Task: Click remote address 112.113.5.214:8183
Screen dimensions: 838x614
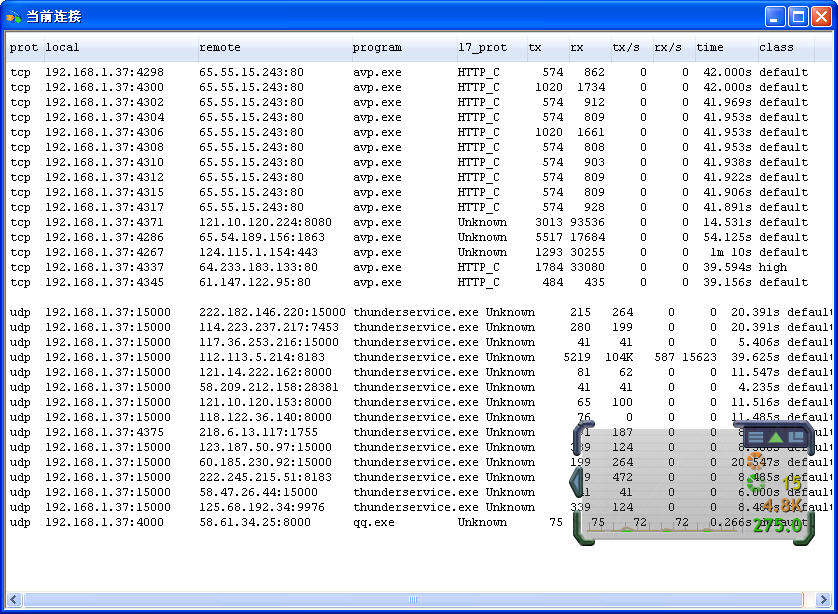Action: [262, 356]
